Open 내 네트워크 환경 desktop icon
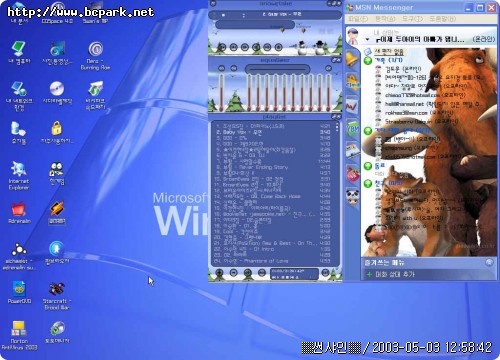 coord(19,96)
